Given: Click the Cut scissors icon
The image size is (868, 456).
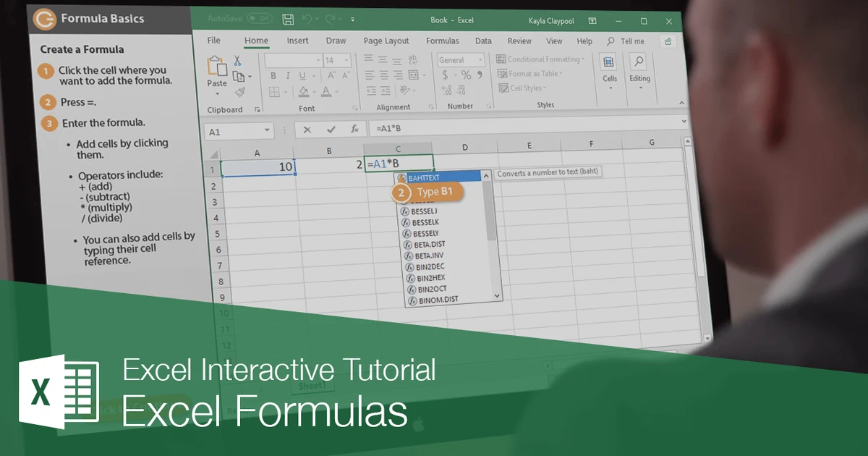Looking at the screenshot, I should (x=237, y=61).
